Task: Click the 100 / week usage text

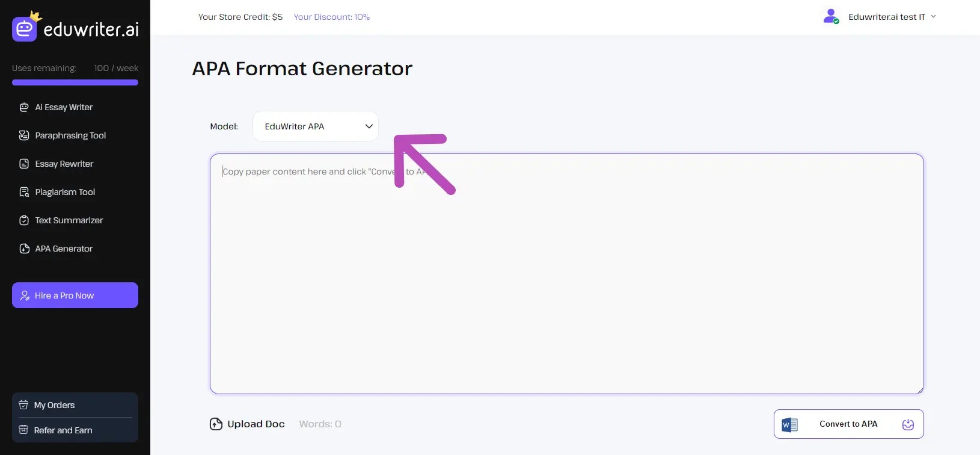Action: (116, 68)
